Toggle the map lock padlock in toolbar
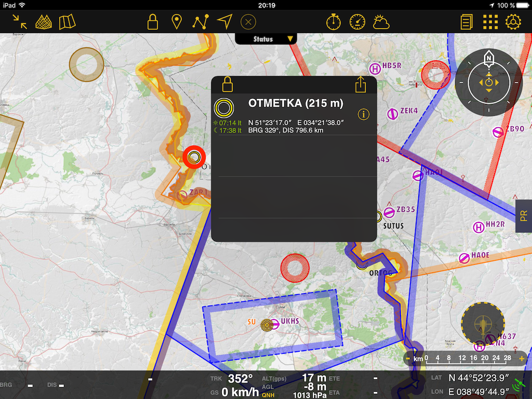Viewport: 532px width, 399px height. point(152,22)
